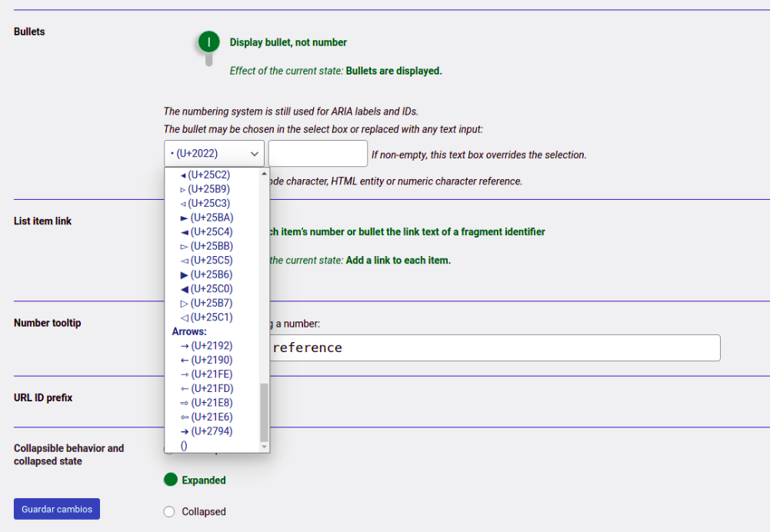770x532 pixels.
Task: Click the Guardar cambios button
Action: (57, 509)
